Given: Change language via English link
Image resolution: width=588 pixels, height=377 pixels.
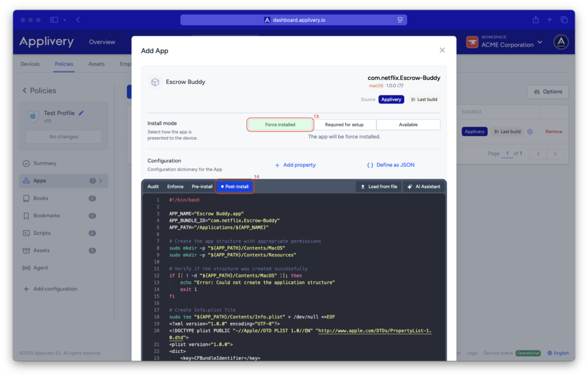Looking at the screenshot, I should tap(558, 353).
